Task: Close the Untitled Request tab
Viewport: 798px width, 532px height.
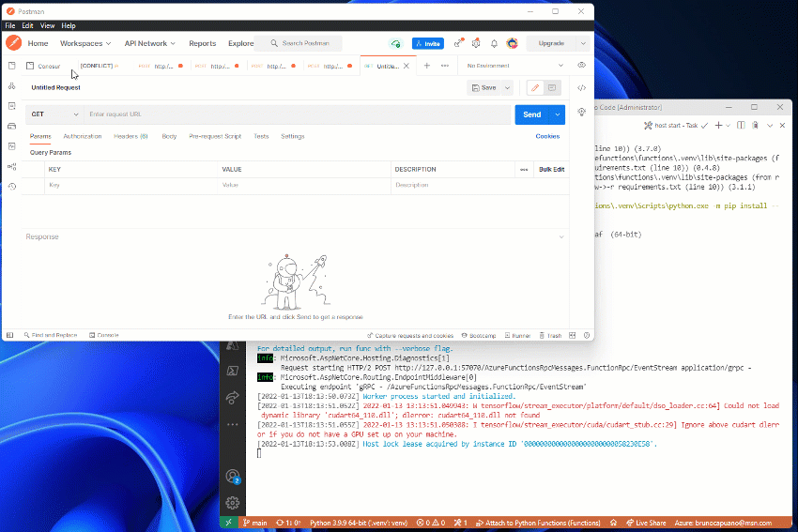Action: click(x=407, y=66)
